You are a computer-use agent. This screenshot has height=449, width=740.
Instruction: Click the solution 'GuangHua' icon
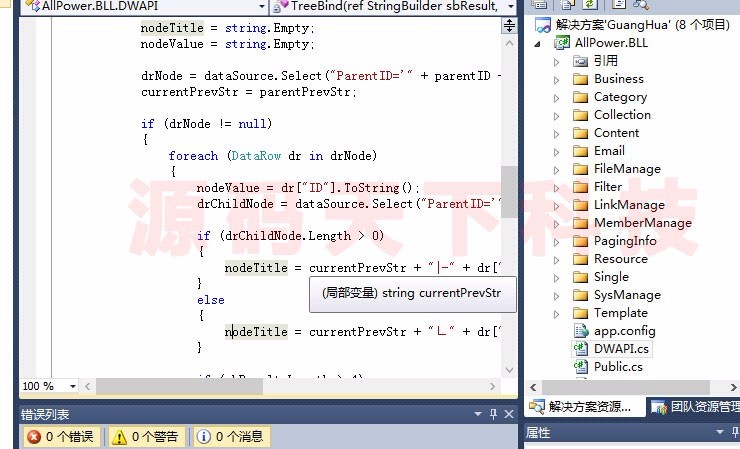[541, 24]
